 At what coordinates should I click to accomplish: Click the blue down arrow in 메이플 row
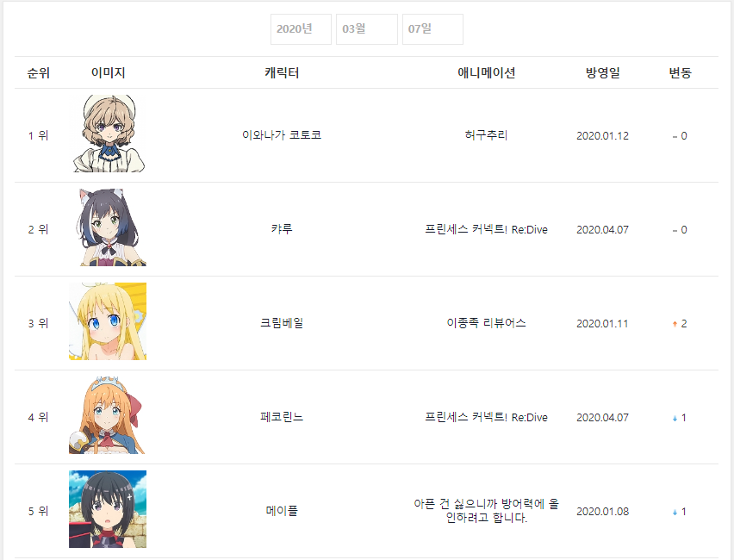(x=675, y=513)
